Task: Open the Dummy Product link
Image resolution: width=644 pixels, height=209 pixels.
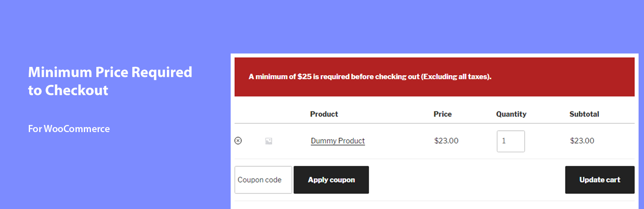Action: (338, 141)
